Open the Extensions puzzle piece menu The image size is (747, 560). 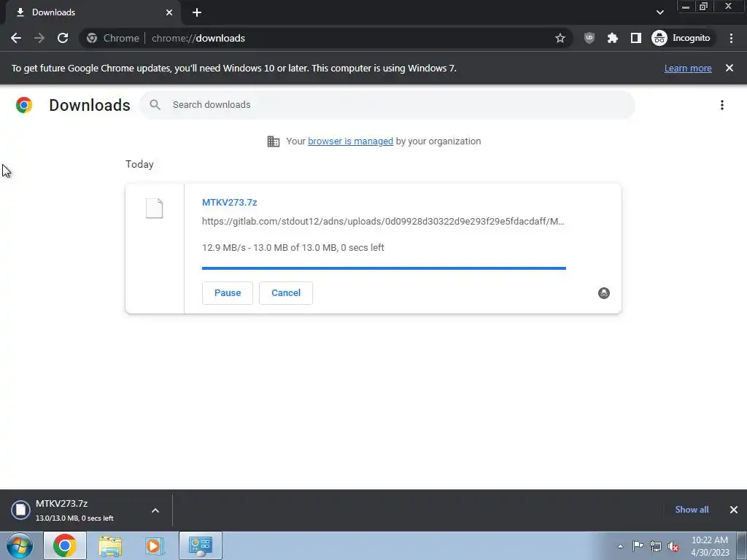613,38
